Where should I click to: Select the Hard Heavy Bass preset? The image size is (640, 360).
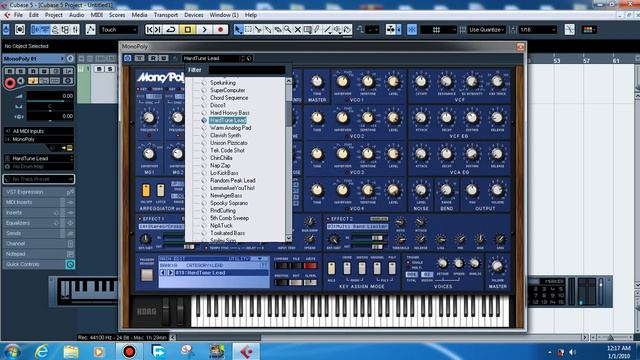click(230, 113)
